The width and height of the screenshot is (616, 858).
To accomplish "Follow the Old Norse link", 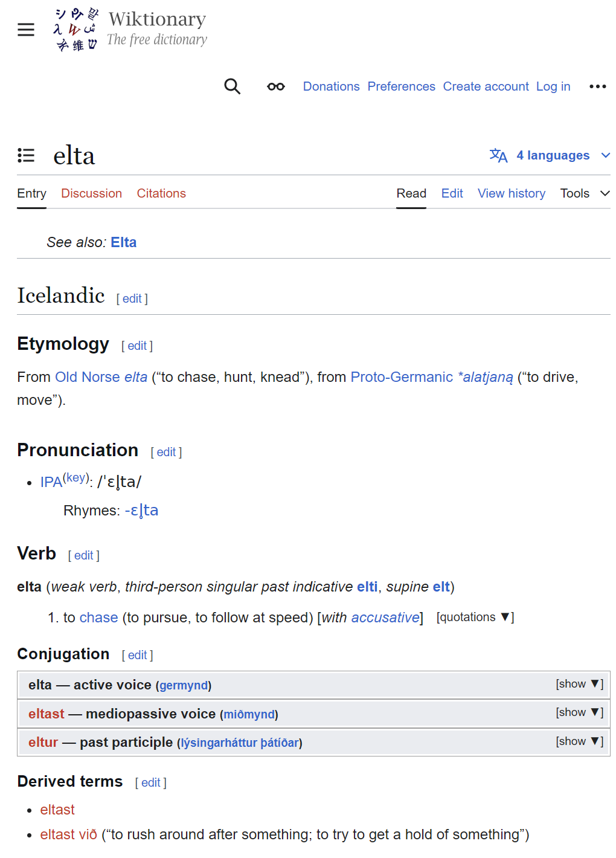I will click(x=88, y=377).
